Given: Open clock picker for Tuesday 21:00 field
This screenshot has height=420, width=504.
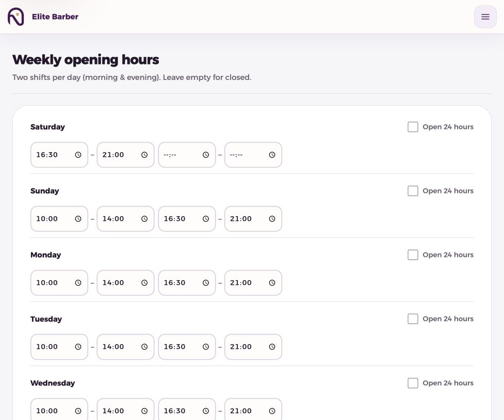Looking at the screenshot, I should (x=272, y=347).
